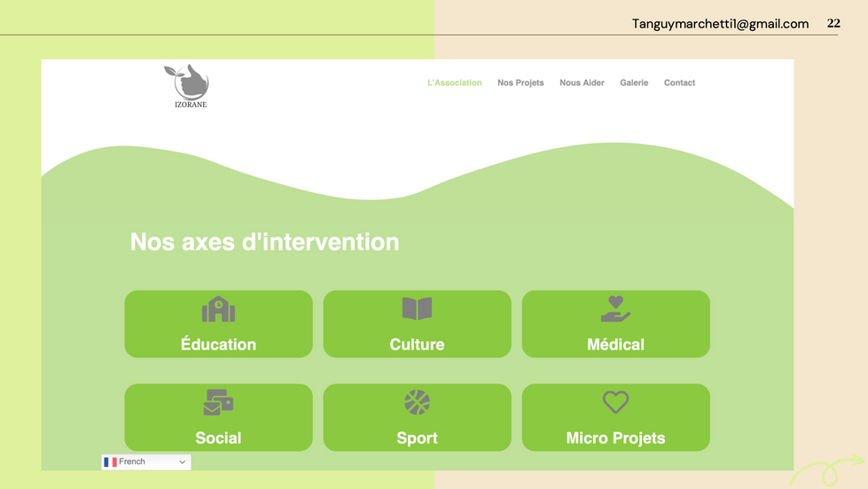868x489 pixels.
Task: Click the Éducation card label
Action: pos(219,344)
